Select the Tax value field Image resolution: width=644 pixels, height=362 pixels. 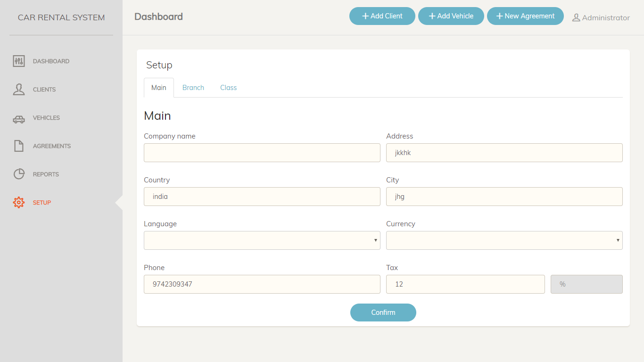pyautogui.click(x=465, y=284)
